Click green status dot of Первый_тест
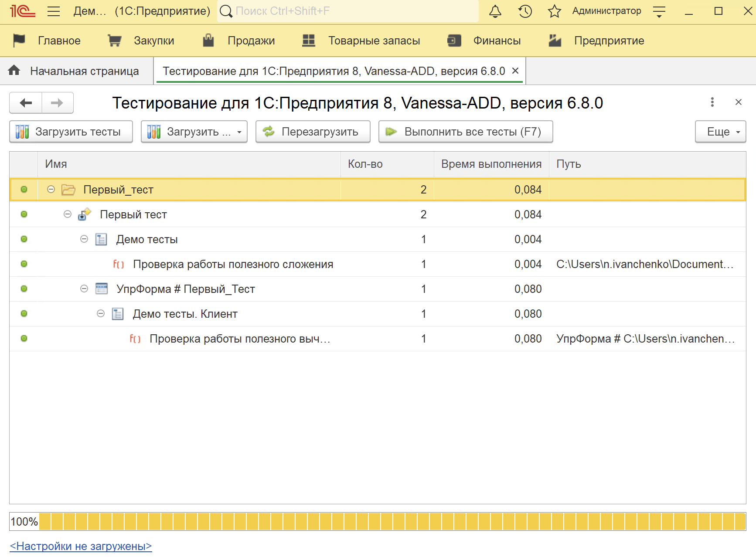The image size is (756, 557). [24, 189]
